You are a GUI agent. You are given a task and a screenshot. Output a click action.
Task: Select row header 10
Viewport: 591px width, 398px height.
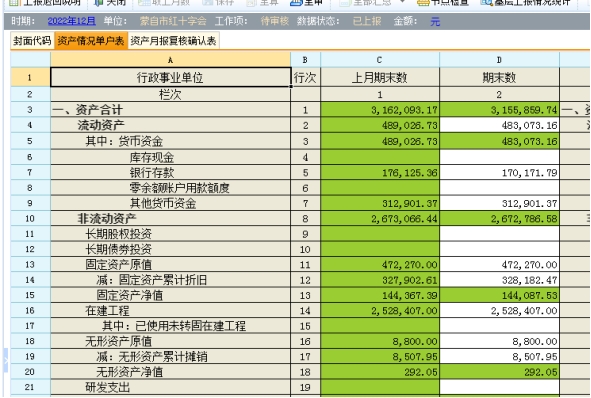coord(30,219)
